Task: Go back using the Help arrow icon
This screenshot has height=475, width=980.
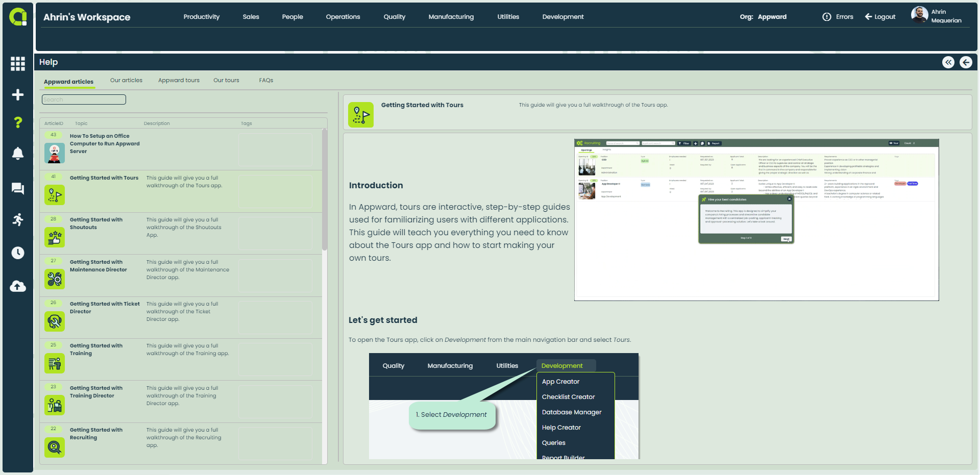Action: point(966,62)
